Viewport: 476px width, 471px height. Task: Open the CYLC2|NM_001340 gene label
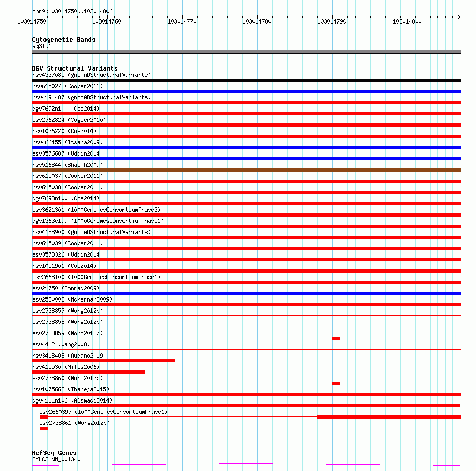click(56, 459)
